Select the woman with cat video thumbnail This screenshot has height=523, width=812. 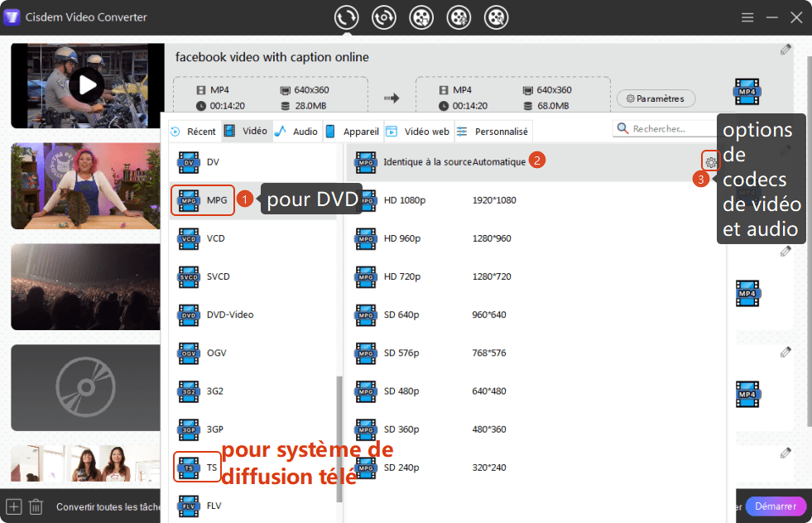pyautogui.click(x=85, y=186)
